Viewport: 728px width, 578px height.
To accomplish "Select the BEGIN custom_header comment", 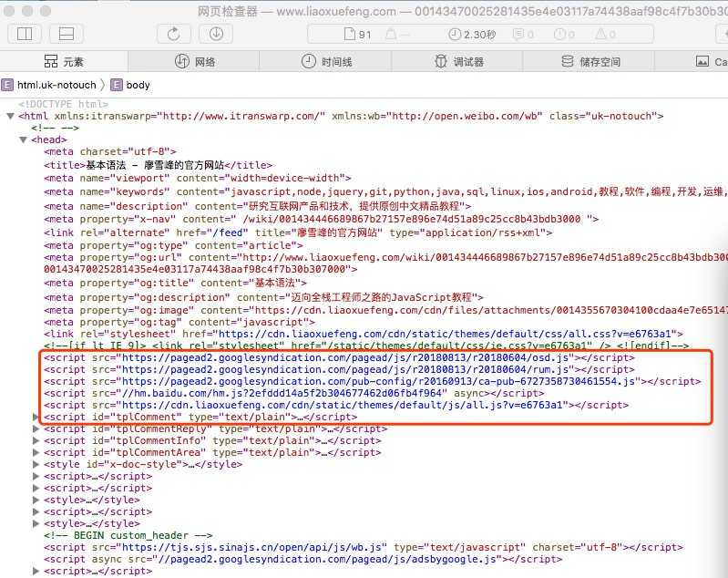I will tap(128, 535).
